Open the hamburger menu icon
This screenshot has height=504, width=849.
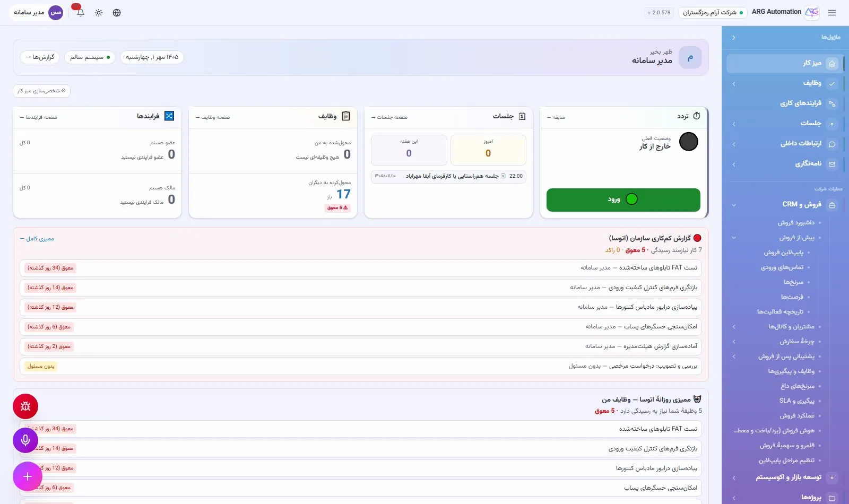pyautogui.click(x=832, y=13)
